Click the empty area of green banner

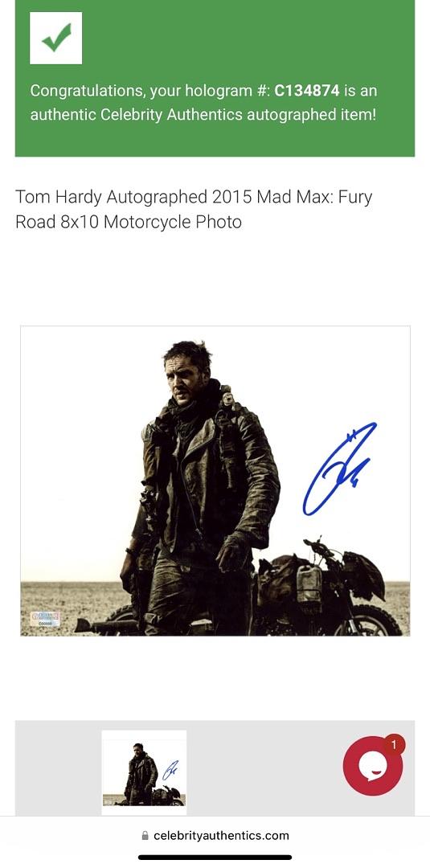click(x=249, y=39)
